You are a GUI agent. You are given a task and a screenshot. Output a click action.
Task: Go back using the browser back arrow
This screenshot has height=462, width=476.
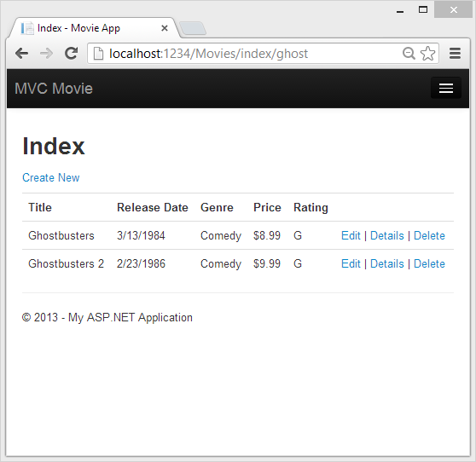(x=22, y=54)
